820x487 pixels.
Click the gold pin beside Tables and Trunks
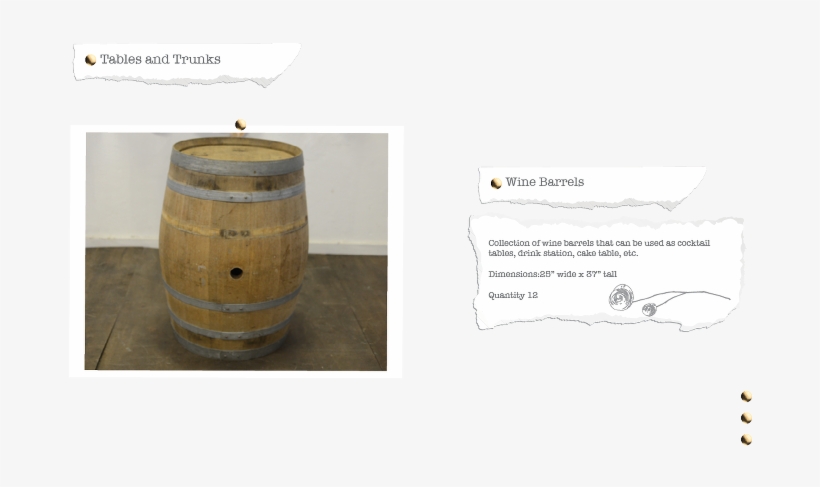pos(90,60)
